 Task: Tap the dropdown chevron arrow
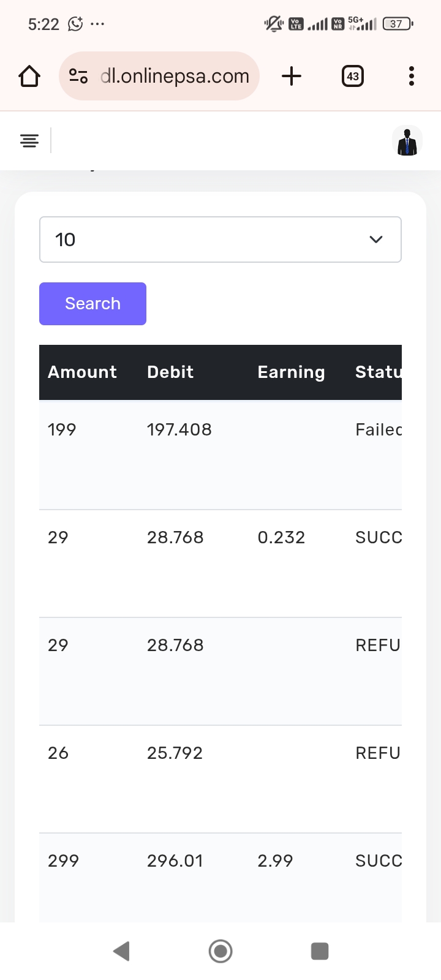tap(376, 239)
